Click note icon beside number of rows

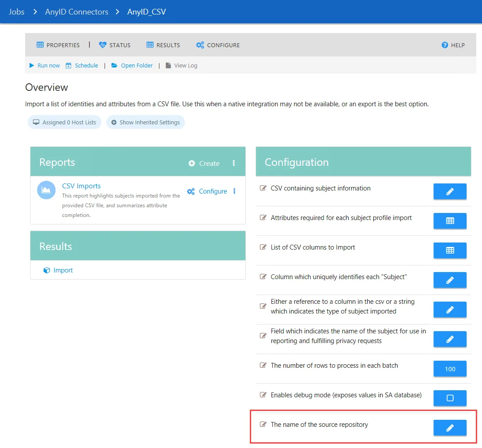click(x=263, y=365)
